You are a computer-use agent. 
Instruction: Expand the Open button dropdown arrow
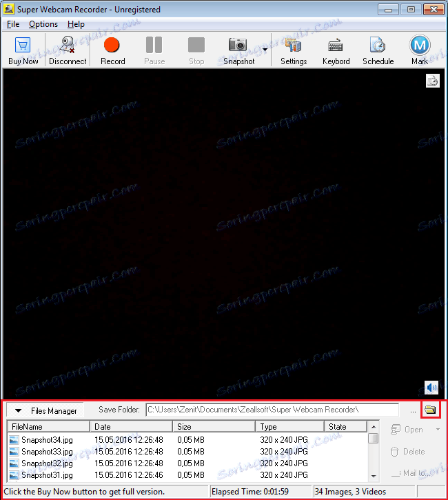pos(438,430)
